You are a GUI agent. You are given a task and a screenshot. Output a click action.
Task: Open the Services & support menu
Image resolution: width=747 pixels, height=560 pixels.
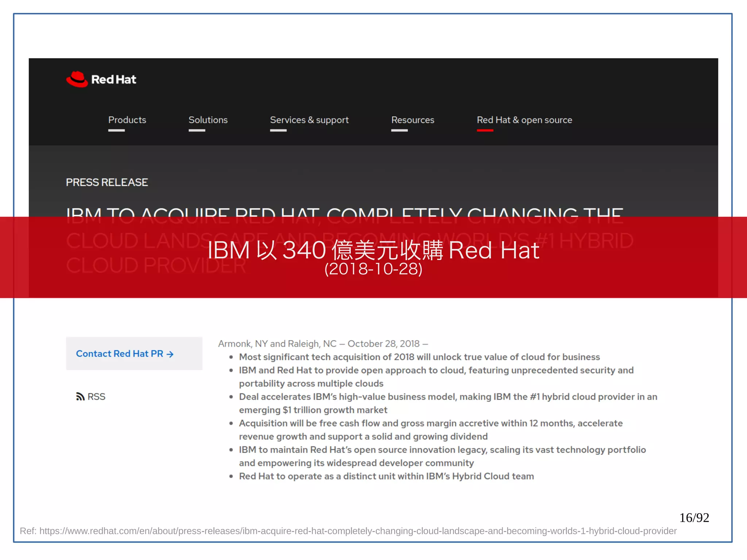[309, 120]
